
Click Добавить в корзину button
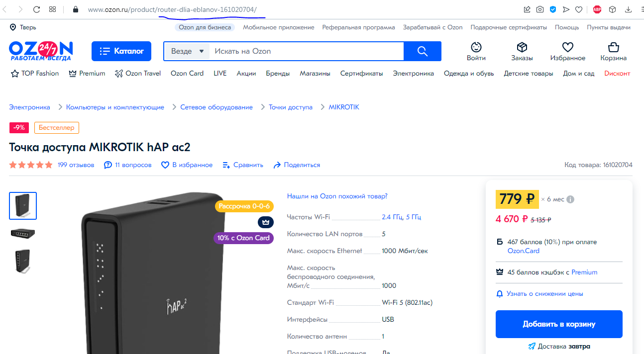[559, 324]
